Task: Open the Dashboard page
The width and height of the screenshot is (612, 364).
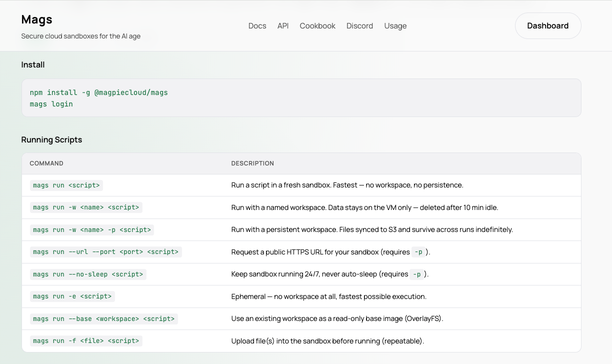Action: pyautogui.click(x=547, y=25)
